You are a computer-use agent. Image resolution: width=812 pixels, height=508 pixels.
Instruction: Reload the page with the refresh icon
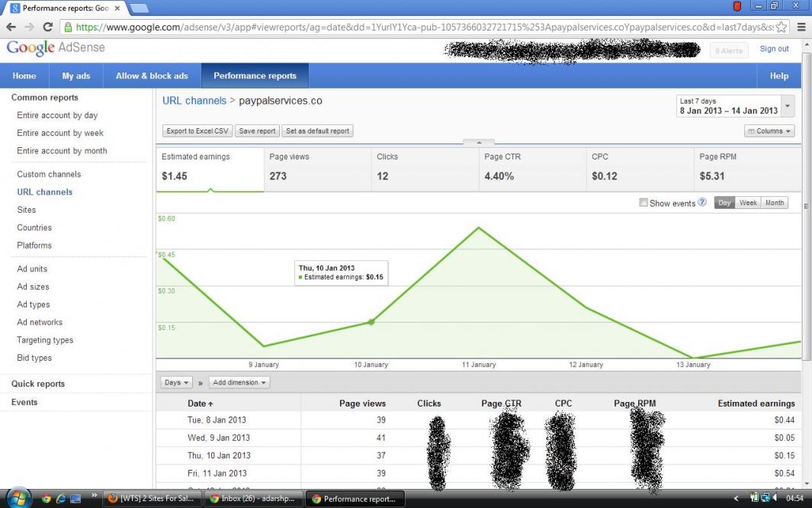click(47, 27)
